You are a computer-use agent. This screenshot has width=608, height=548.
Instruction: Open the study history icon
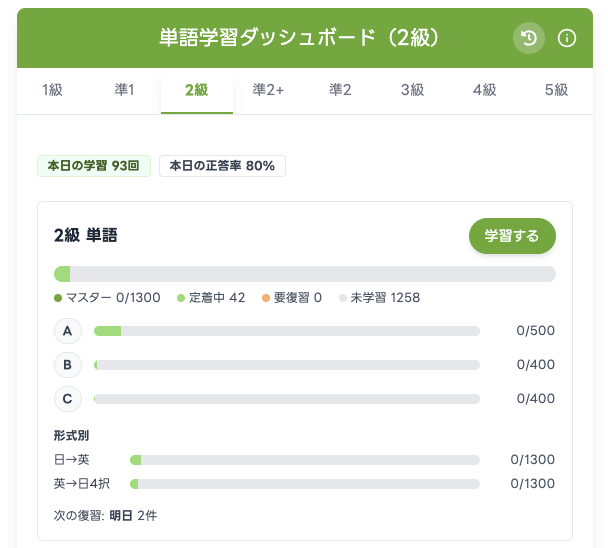(529, 38)
